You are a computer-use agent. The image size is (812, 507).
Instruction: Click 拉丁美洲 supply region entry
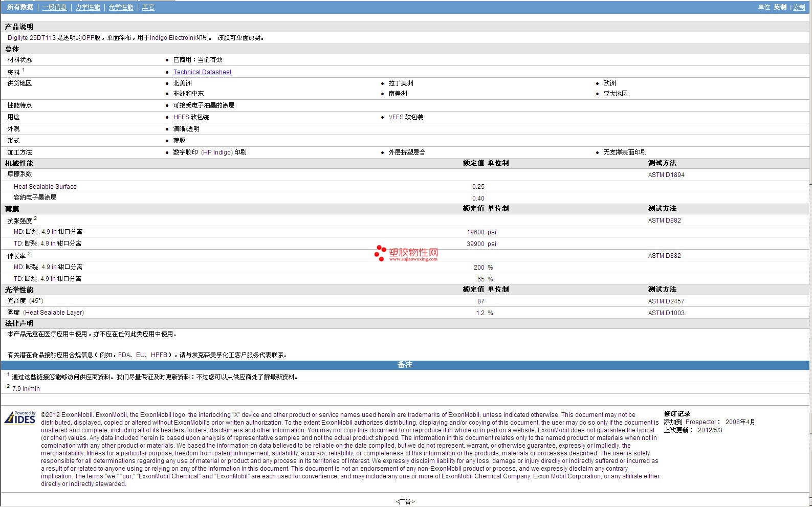pyautogui.click(x=401, y=83)
